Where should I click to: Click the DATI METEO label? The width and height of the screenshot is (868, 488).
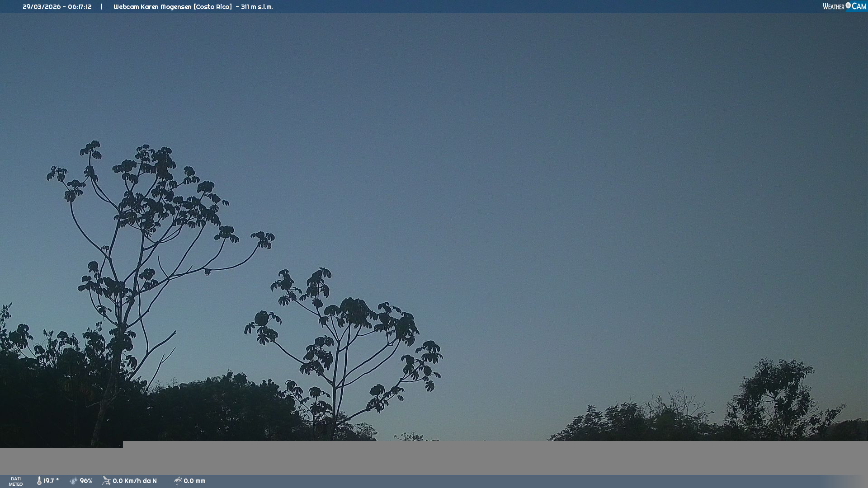(16, 481)
